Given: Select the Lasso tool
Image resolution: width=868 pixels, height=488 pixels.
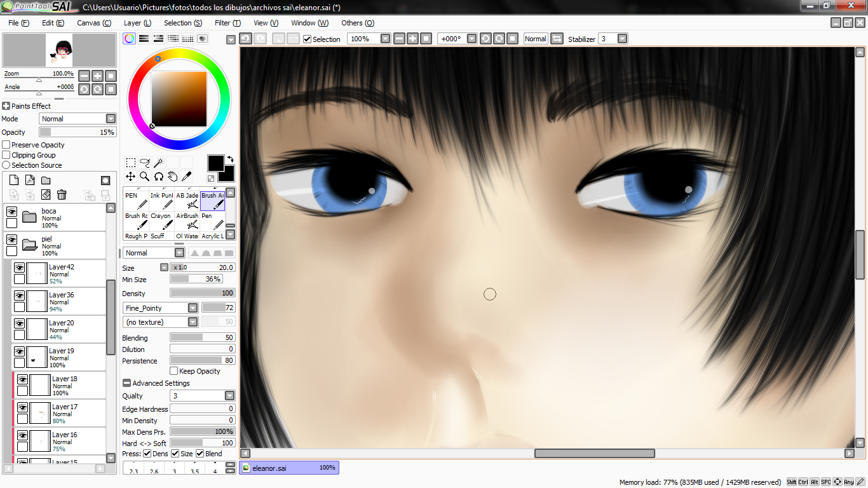Looking at the screenshot, I should pos(145,163).
